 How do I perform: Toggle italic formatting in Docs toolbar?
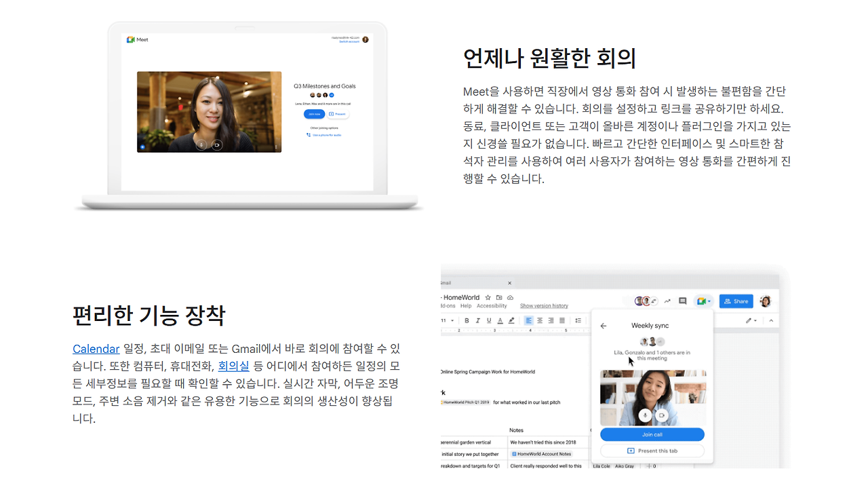click(478, 320)
